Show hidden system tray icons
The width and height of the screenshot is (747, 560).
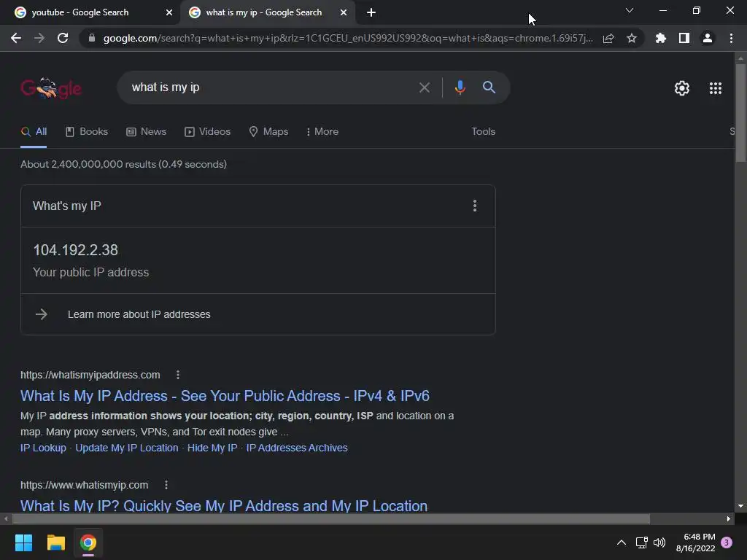(622, 542)
